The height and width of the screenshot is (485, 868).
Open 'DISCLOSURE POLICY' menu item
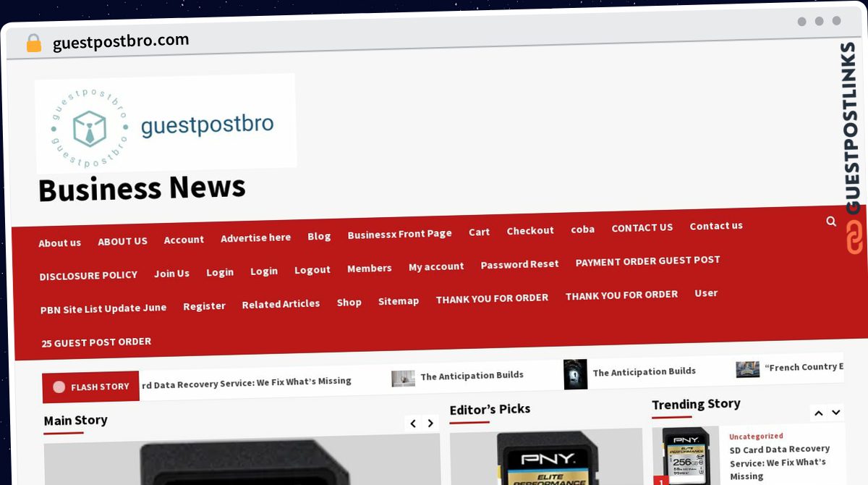pyautogui.click(x=88, y=276)
